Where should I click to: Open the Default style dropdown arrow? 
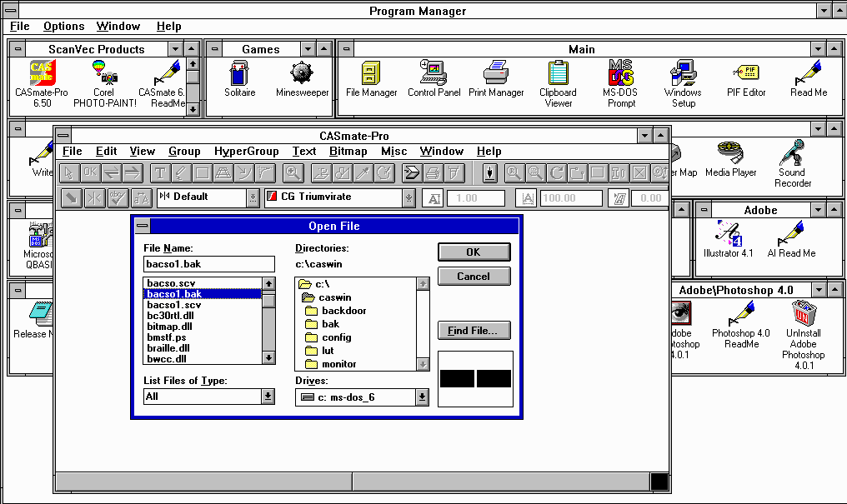pyautogui.click(x=253, y=198)
